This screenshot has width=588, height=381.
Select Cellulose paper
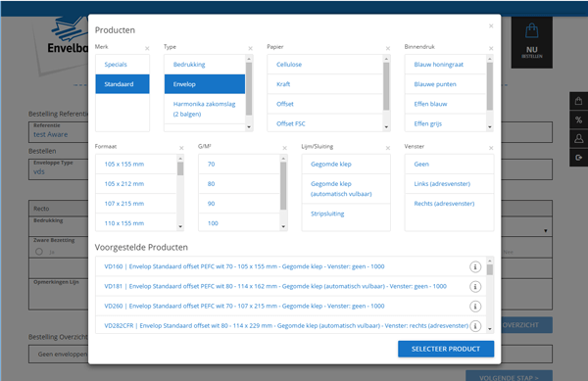[x=325, y=65]
